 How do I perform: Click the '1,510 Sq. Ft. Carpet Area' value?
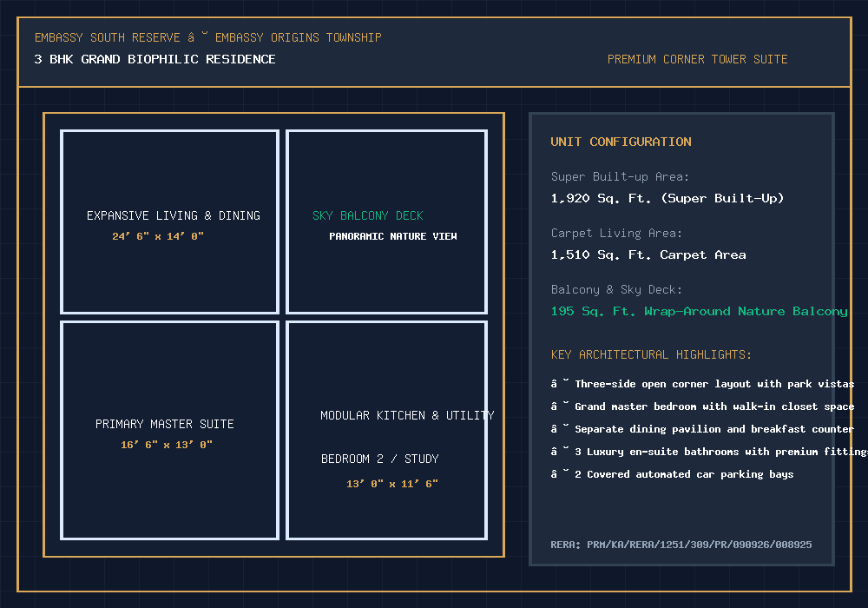point(648,254)
